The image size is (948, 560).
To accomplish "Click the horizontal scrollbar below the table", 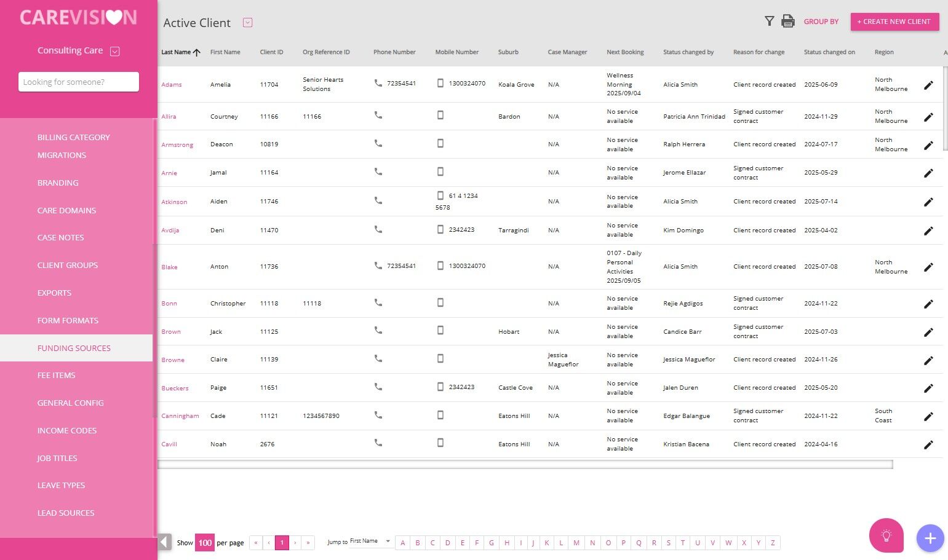I will coord(525,465).
